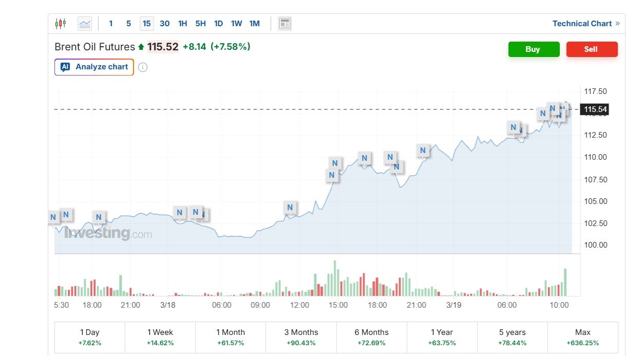644x356 pixels.
Task: Click the Analyze chart AI button
Action: pos(94,67)
